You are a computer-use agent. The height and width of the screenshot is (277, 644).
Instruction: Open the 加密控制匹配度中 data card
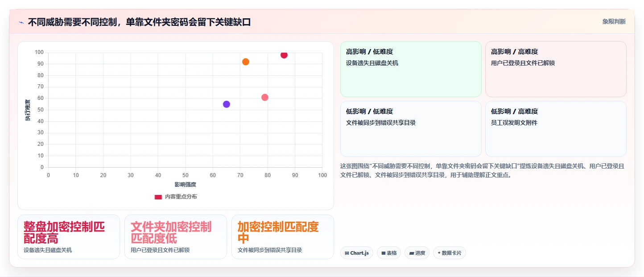pyautogui.click(x=283, y=237)
